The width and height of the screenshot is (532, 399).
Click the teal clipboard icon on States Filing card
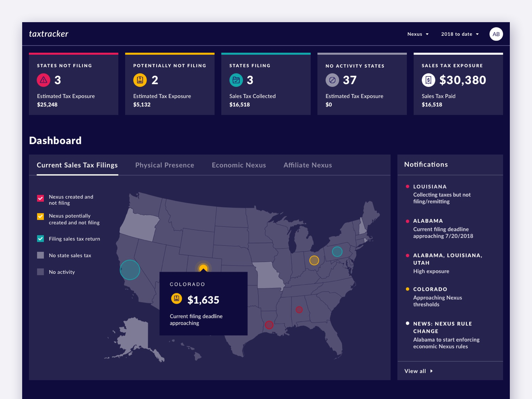[x=236, y=80]
